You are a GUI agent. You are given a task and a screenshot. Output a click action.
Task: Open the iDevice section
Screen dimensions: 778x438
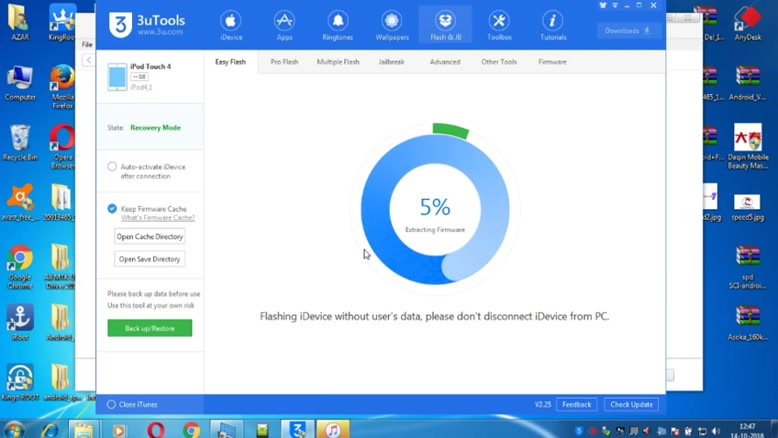(230, 26)
